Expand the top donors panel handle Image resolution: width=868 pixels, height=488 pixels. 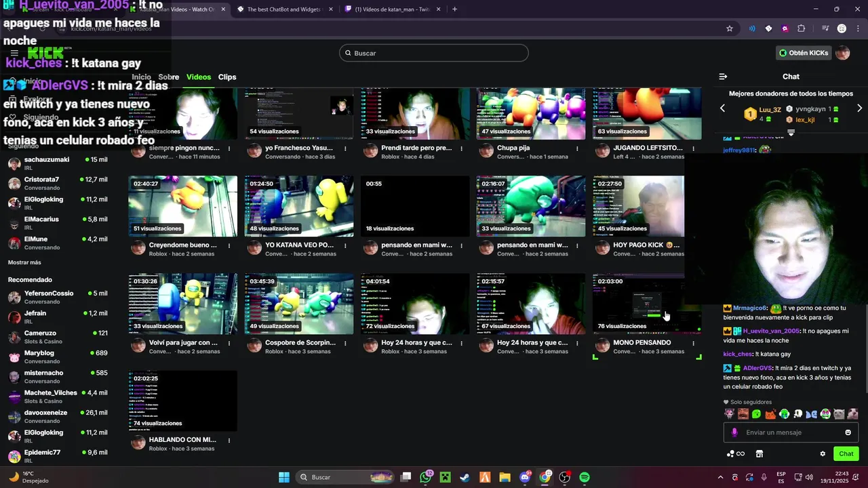791,133
